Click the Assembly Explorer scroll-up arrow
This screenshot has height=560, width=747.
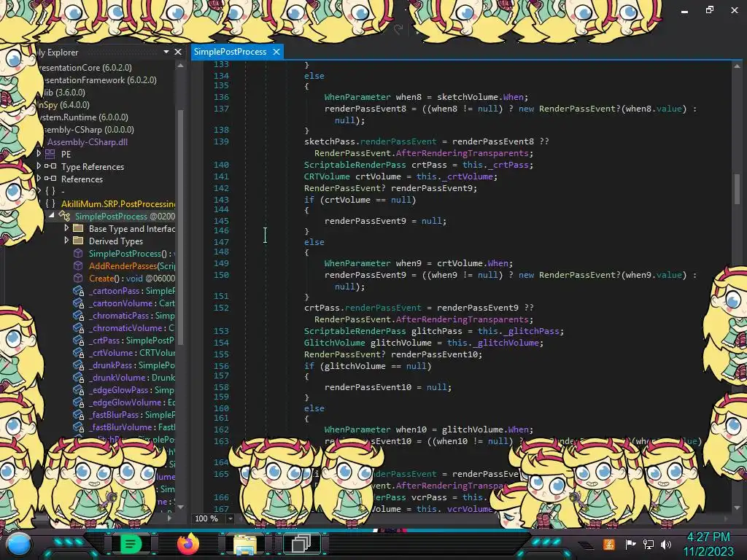[180, 66]
